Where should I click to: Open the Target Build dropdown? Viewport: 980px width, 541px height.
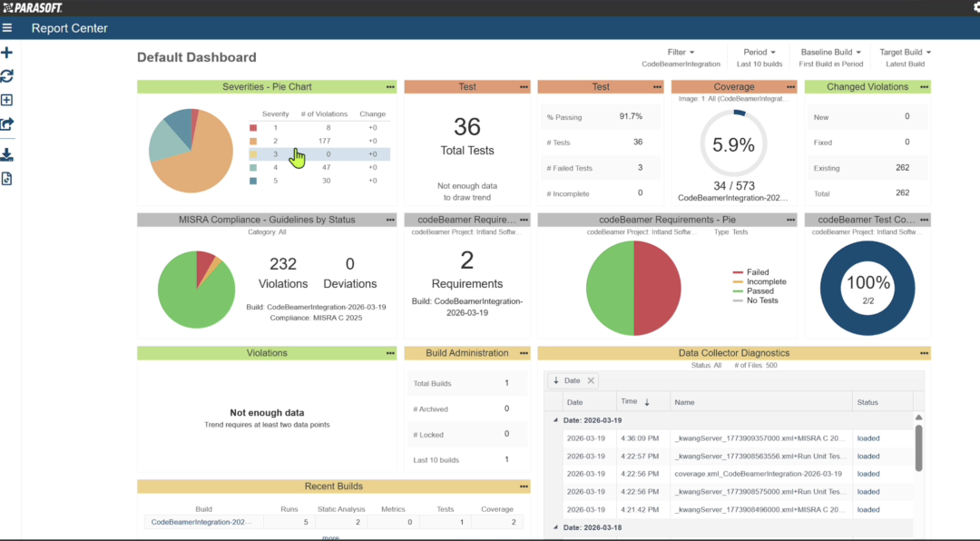pyautogui.click(x=905, y=53)
